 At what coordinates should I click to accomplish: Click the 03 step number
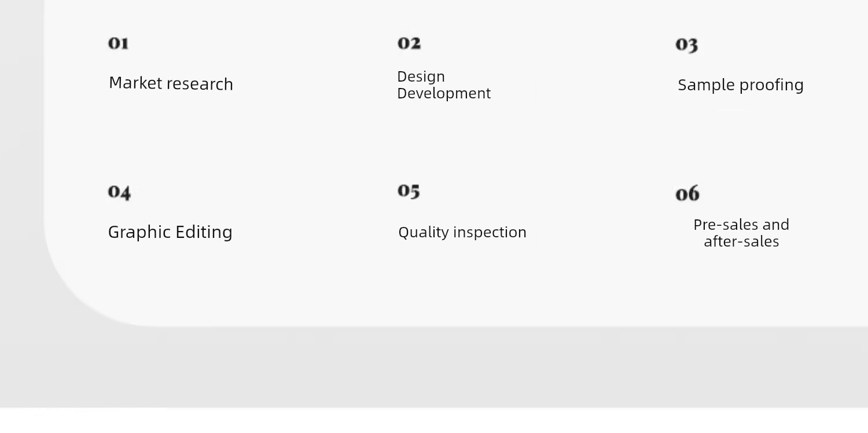[687, 45]
